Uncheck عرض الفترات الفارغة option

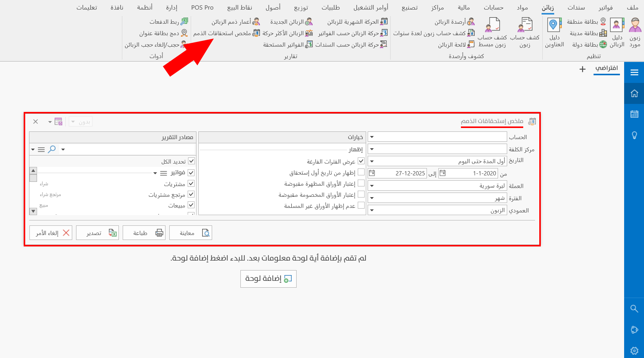(361, 161)
